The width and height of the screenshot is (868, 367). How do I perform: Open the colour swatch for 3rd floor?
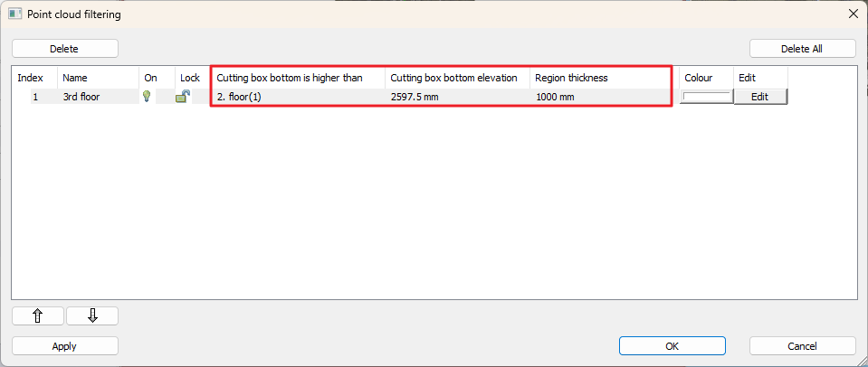point(706,97)
